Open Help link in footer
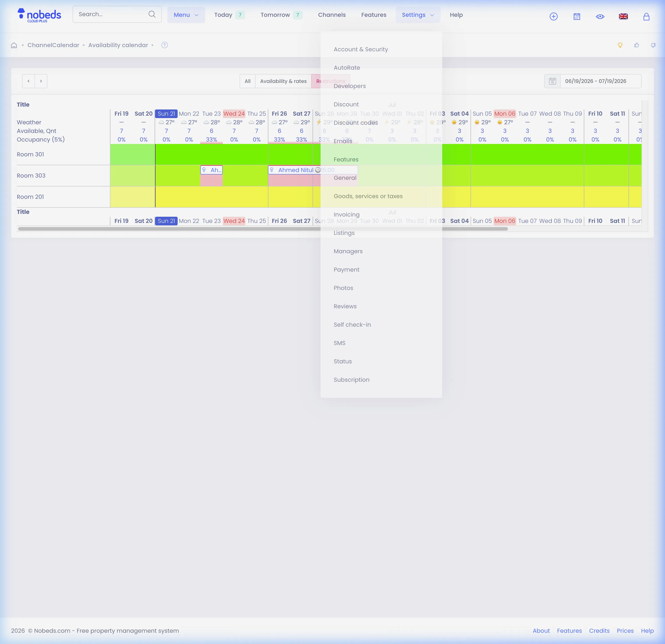This screenshot has height=644, width=665. click(x=647, y=631)
